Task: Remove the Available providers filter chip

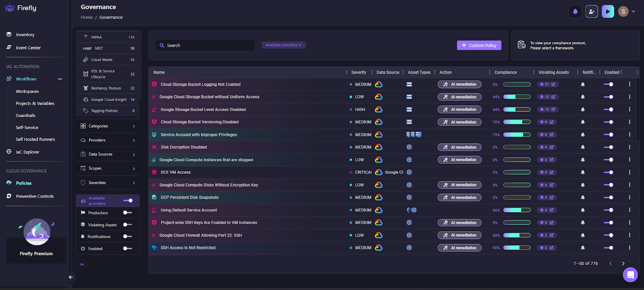Action: click(x=300, y=45)
